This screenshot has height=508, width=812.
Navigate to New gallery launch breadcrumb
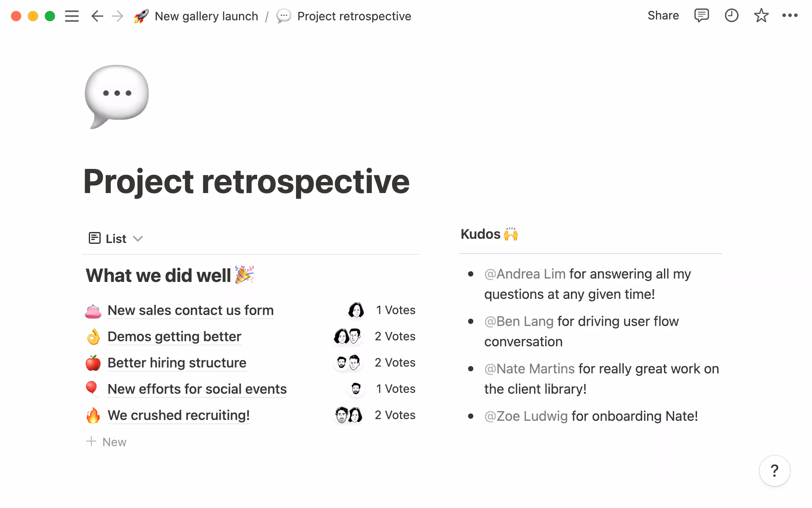pyautogui.click(x=206, y=16)
